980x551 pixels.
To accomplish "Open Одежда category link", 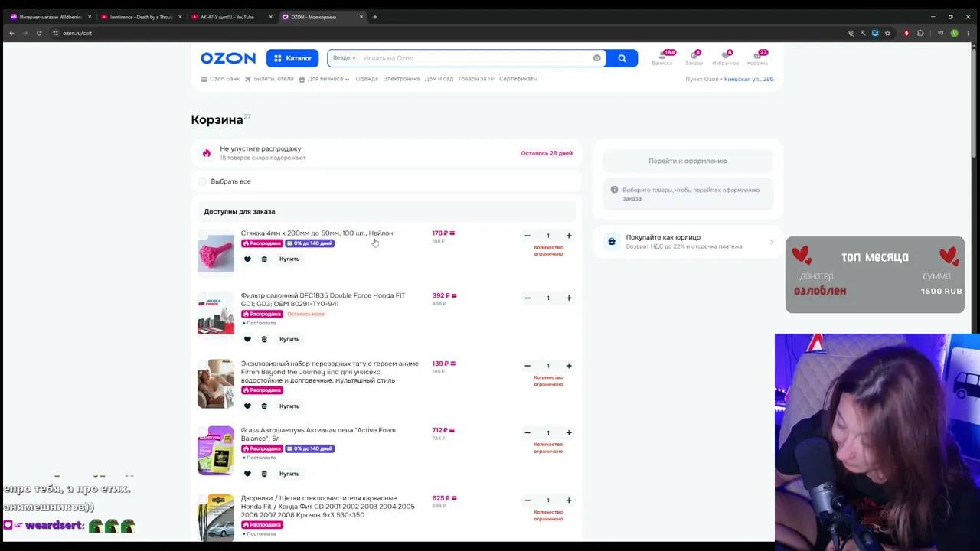I will (x=367, y=79).
